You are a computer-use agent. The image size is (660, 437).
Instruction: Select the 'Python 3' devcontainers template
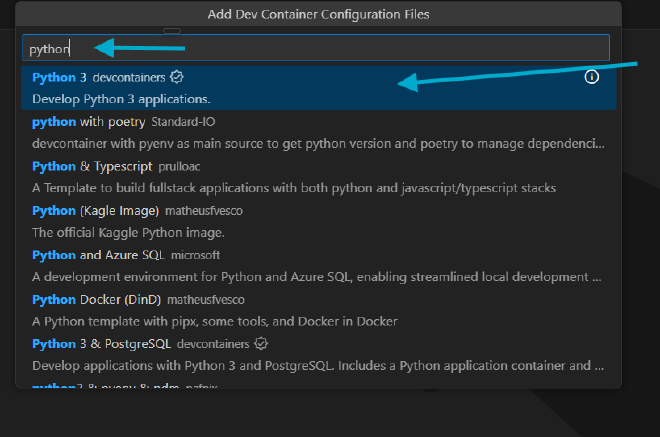[x=319, y=88]
